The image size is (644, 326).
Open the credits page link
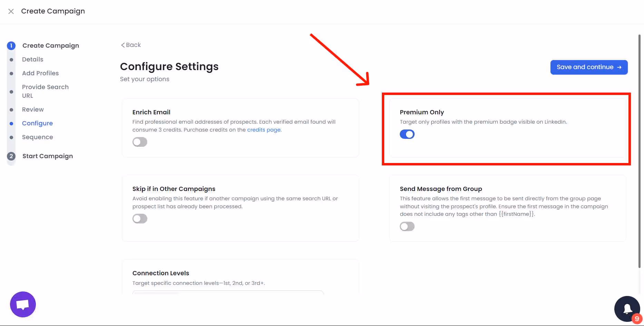264,130
